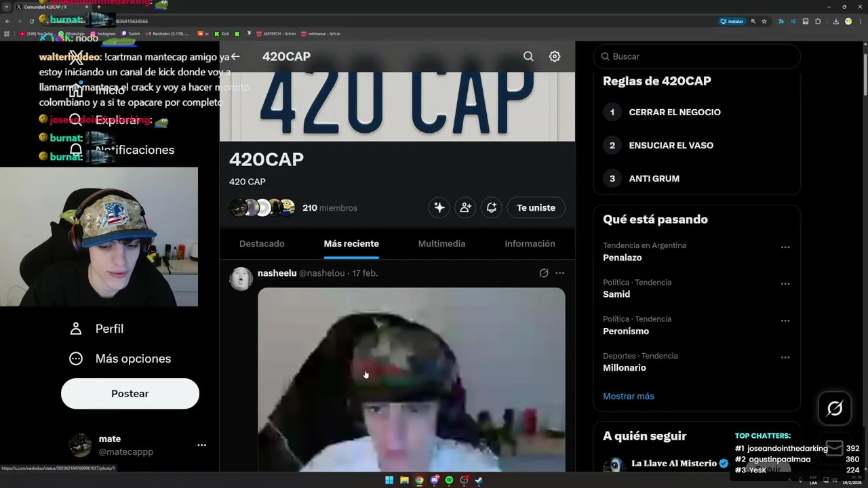
Task: Go to the Información tab
Action: pos(530,244)
